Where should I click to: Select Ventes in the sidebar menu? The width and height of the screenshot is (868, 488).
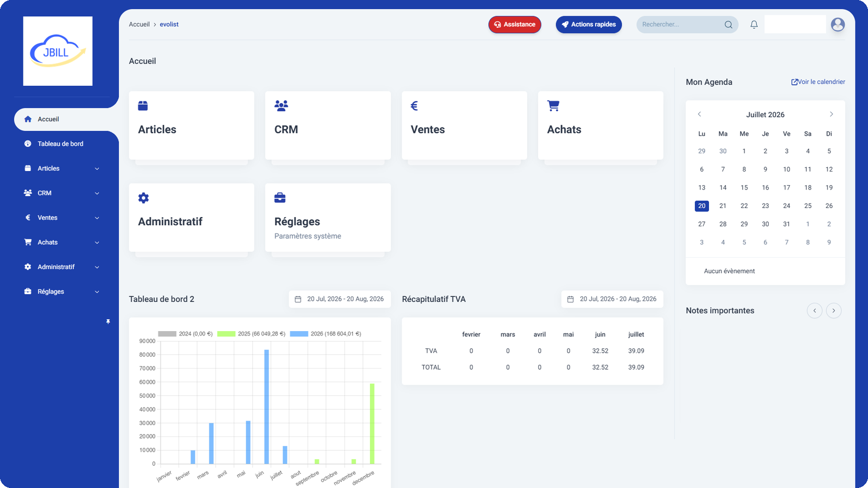[47, 218]
